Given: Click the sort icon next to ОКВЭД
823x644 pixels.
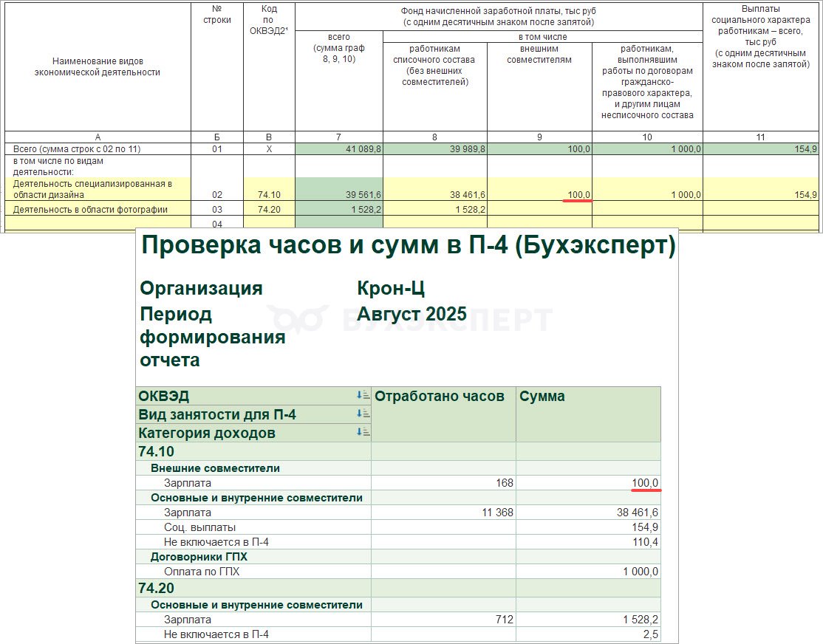Looking at the screenshot, I should click(363, 395).
